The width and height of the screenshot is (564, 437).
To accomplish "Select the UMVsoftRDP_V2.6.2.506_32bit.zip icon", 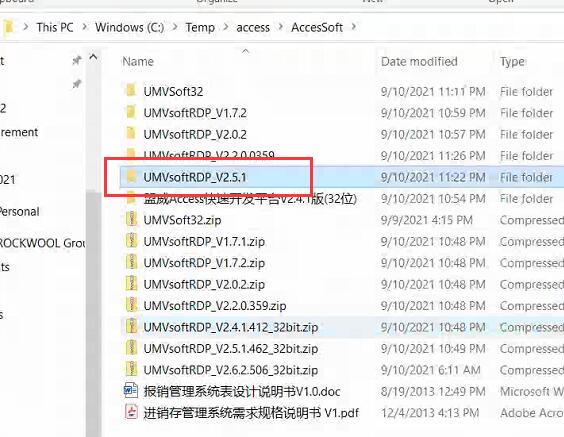I will coord(131,369).
